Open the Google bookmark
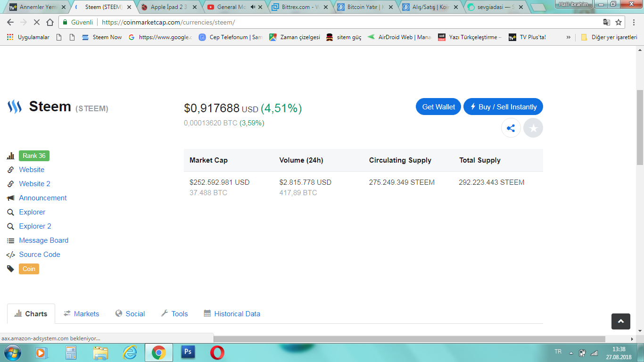The image size is (644, 362). (160, 37)
